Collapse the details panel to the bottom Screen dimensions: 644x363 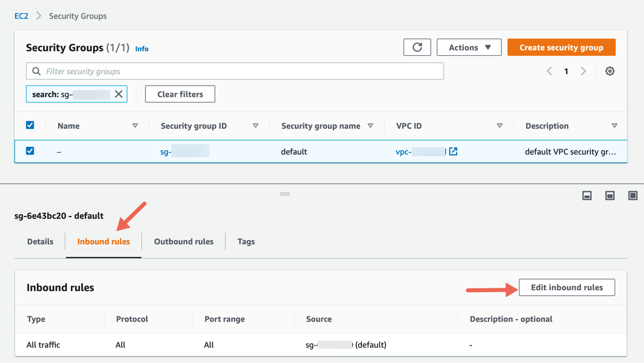pyautogui.click(x=587, y=196)
